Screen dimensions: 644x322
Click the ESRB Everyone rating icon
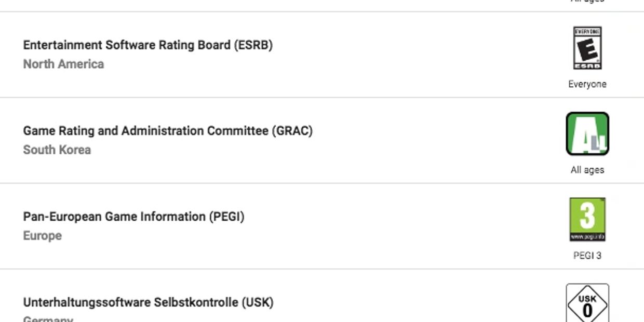point(587,48)
